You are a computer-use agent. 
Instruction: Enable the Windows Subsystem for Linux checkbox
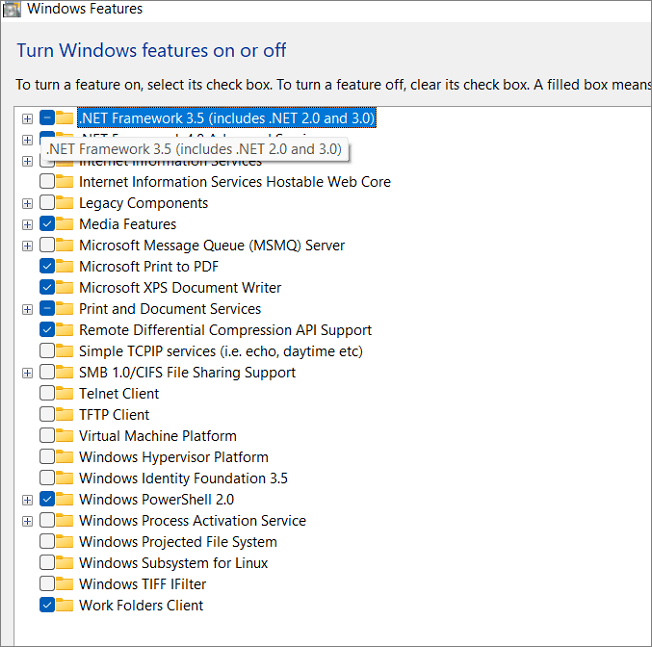point(47,563)
